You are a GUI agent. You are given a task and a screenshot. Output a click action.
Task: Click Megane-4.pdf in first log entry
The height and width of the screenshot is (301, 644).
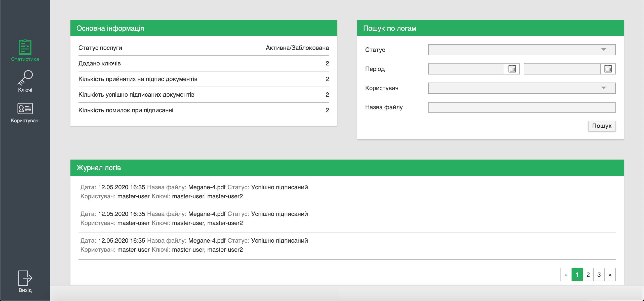(x=207, y=187)
